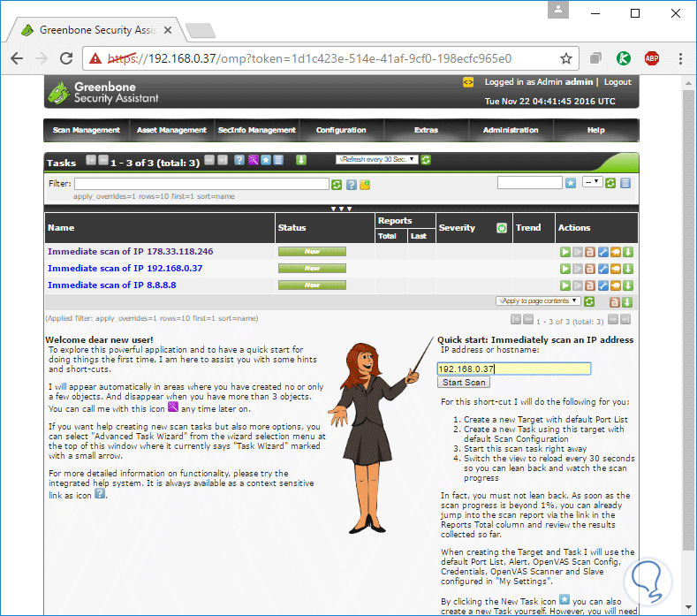This screenshot has height=616, width=697.
Task: Click yellow export filter icon beside filter help
Action: pos(365,185)
